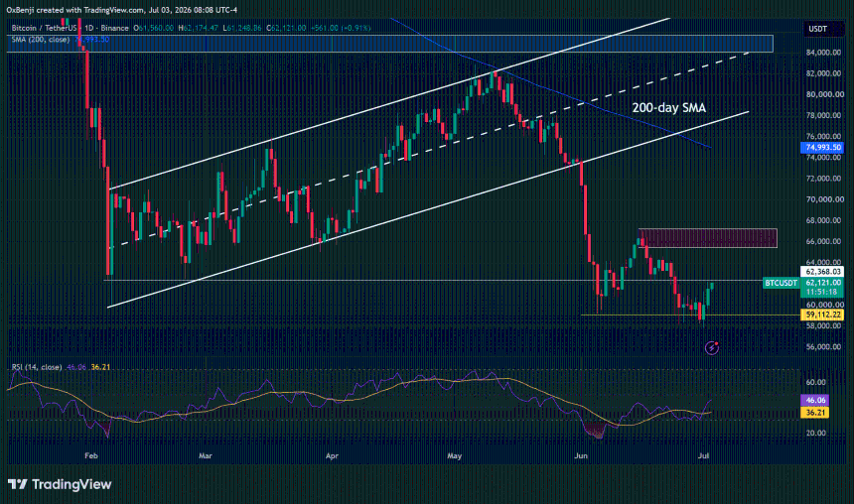854x504 pixels.
Task: Click the Jul label on time axis
Action: [703, 455]
